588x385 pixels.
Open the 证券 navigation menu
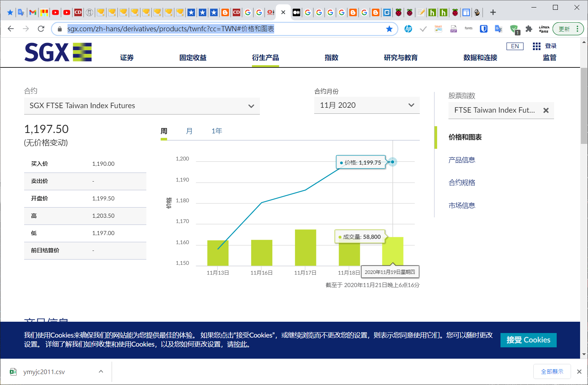pos(127,58)
